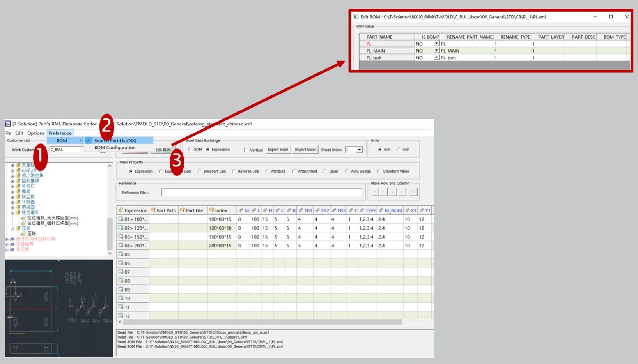Select the 压块 tree item
Viewport: 638px width, 364px height.
point(32,234)
